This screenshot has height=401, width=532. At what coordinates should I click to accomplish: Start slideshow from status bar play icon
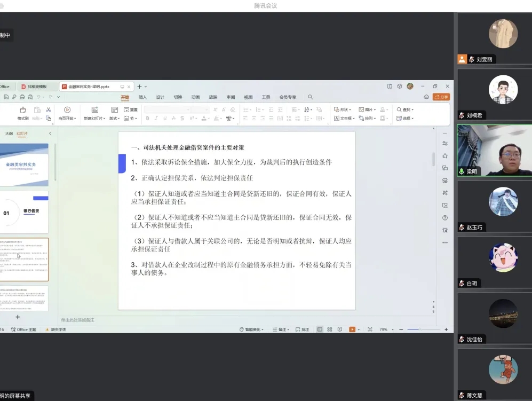point(352,329)
